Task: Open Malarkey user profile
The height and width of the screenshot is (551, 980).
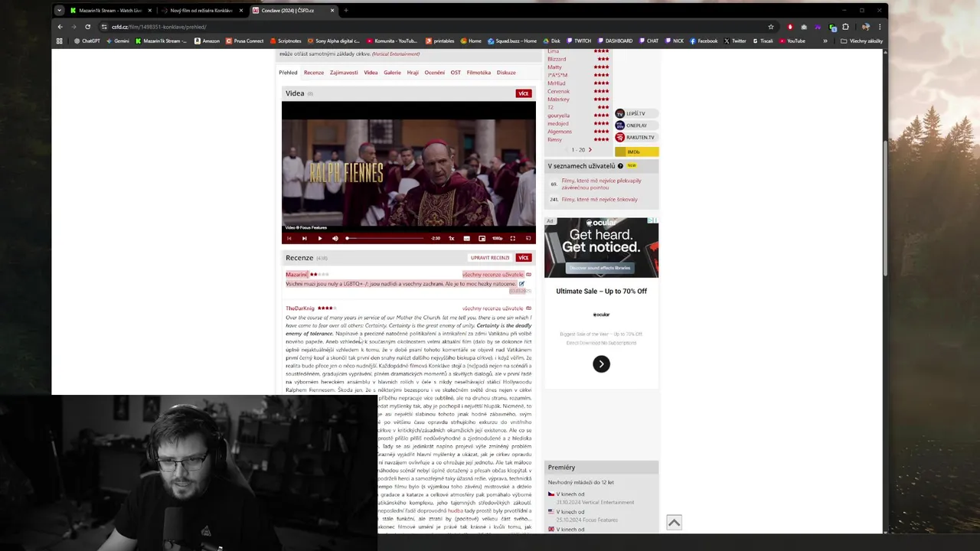Action: pyautogui.click(x=558, y=99)
